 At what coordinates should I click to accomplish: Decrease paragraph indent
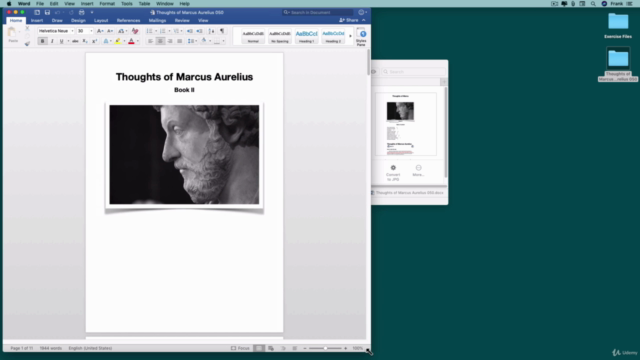pyautogui.click(x=190, y=31)
